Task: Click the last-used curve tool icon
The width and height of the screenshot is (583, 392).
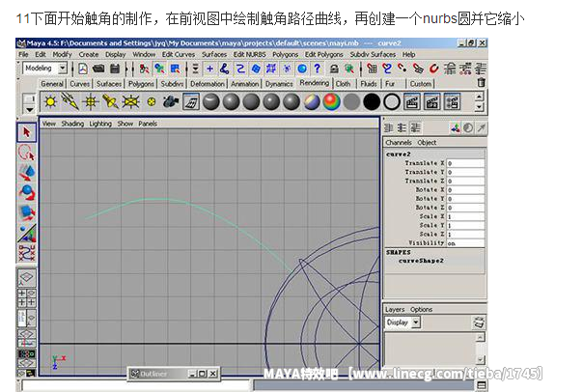Action: click(x=26, y=253)
